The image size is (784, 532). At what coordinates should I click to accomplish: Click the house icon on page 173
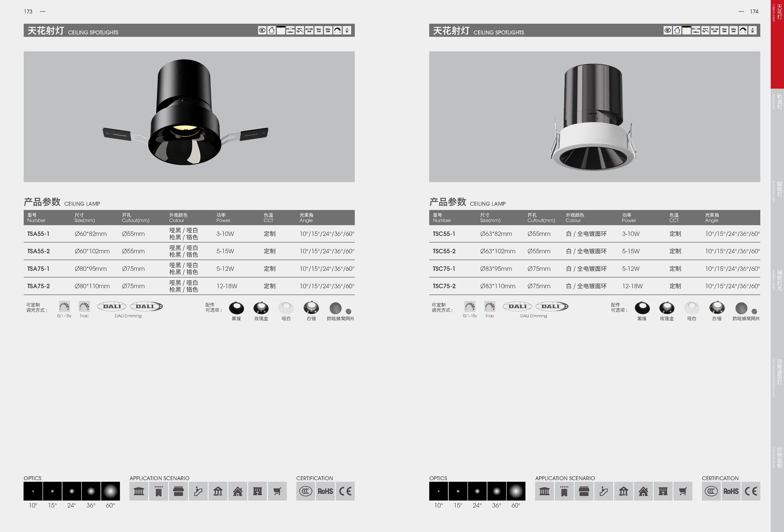tap(237, 491)
